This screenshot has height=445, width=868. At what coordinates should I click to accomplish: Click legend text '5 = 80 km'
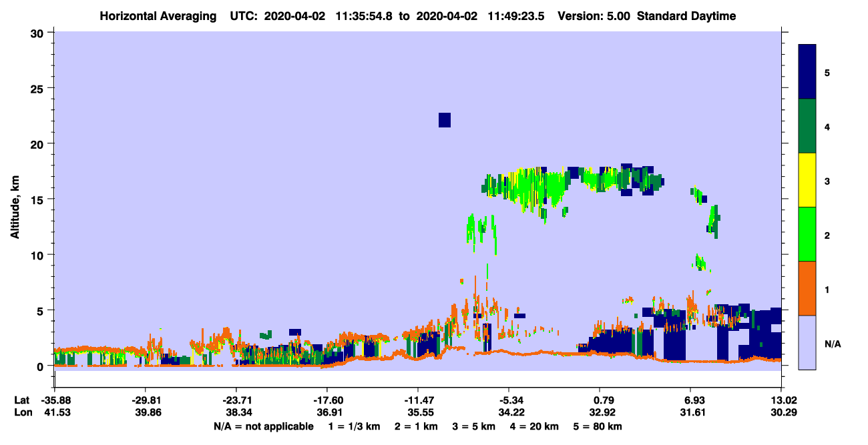pos(598,426)
